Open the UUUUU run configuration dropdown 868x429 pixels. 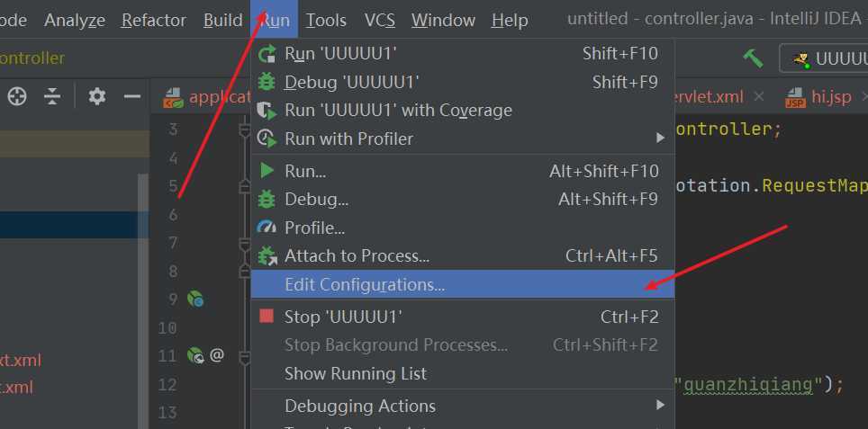click(x=825, y=58)
